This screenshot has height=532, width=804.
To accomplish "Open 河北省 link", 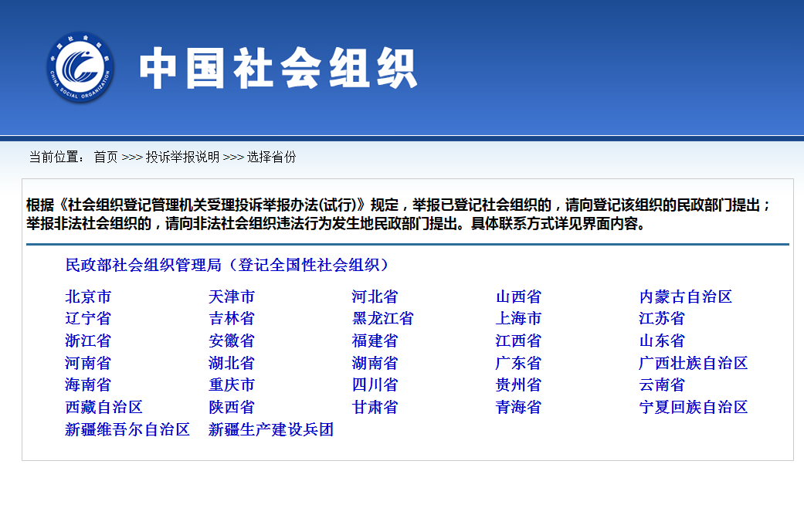I will pos(375,296).
